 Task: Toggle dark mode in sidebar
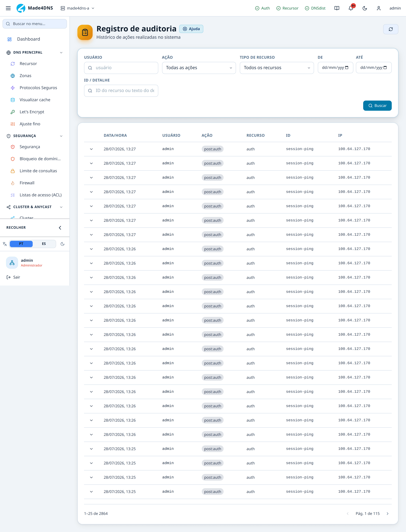pos(63,244)
